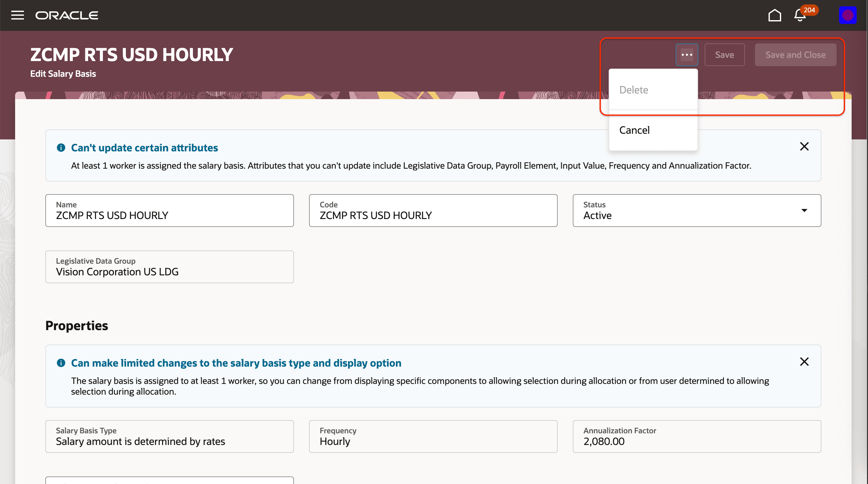Click the Oracle logo
868x484 pixels.
tap(67, 15)
